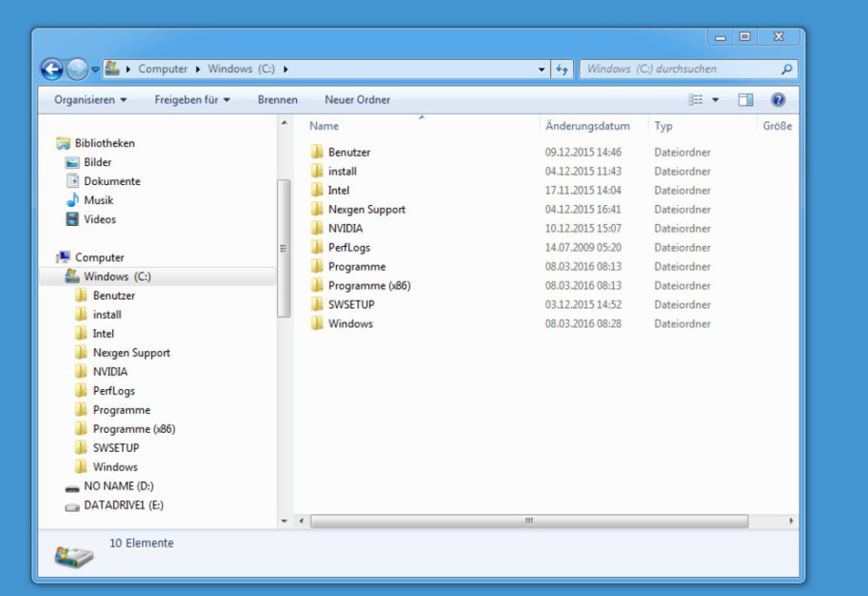Click Neuer Ordner toolbar button
This screenshot has width=868, height=596.
click(357, 100)
